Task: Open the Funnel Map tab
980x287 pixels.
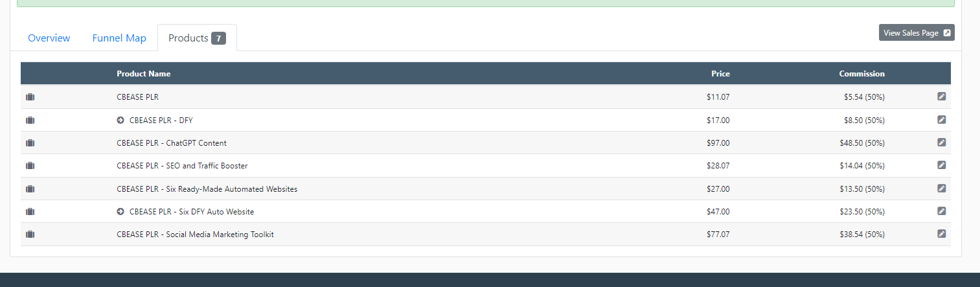Action: coord(119,38)
